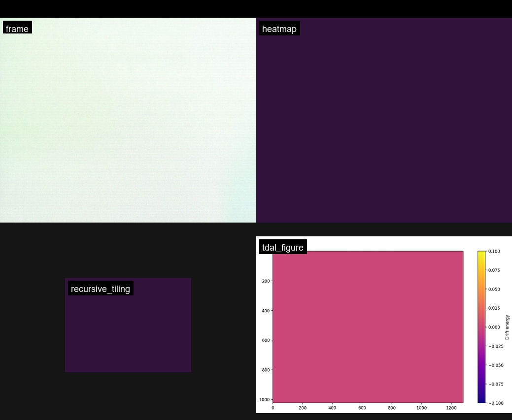Click the "recursive_tiling" label
Screen dimensions: 512x420
click(x=100, y=289)
